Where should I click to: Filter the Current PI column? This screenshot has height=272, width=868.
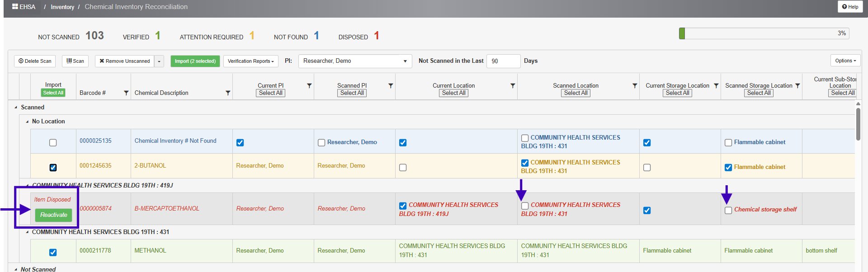click(x=309, y=85)
